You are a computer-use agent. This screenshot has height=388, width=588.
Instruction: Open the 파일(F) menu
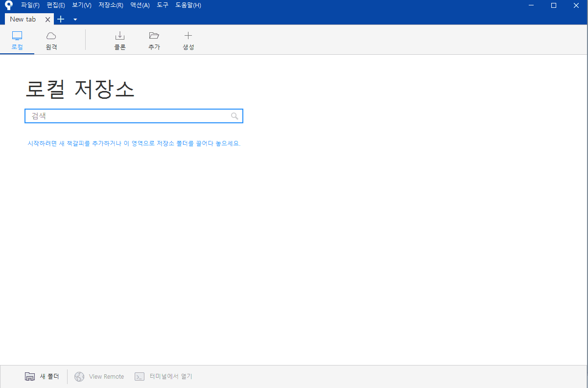click(x=30, y=5)
